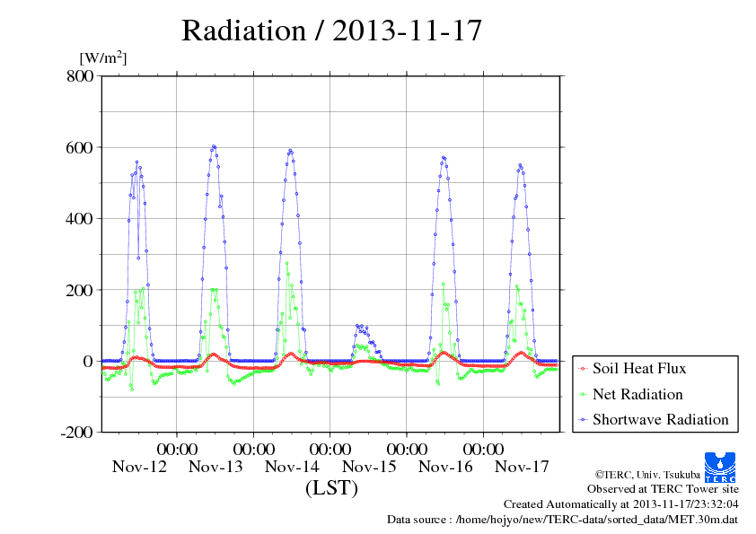This screenshot has height=534, width=756.
Task: Click the 'Nov-15' date label
Action: click(369, 467)
